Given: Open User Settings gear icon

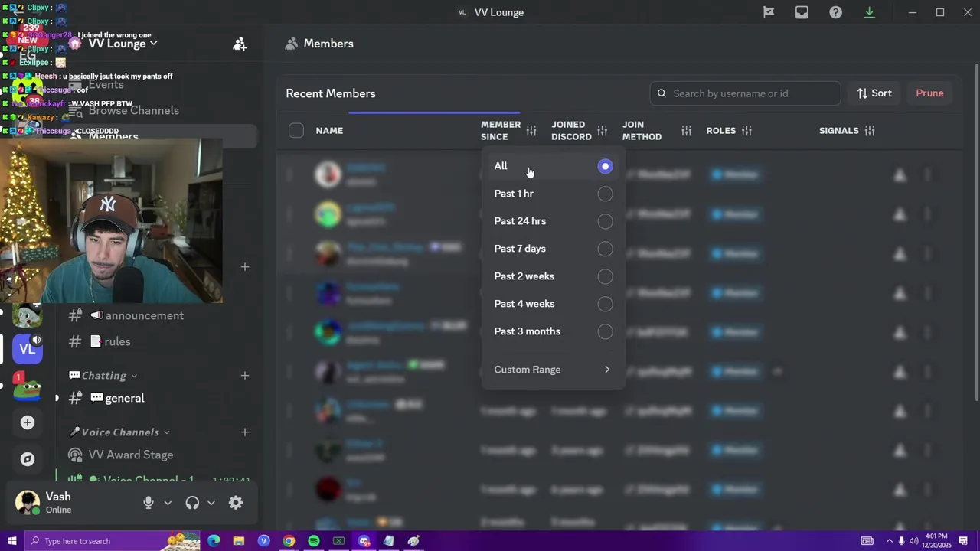Looking at the screenshot, I should tap(236, 503).
